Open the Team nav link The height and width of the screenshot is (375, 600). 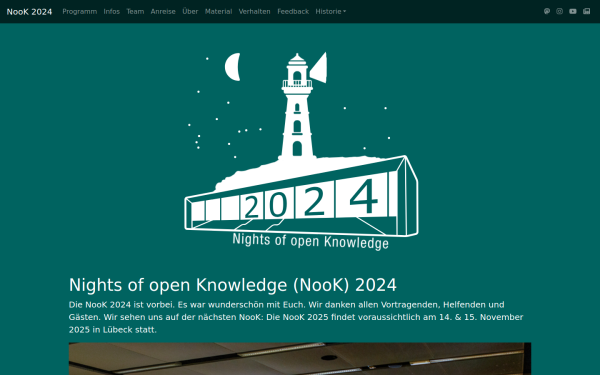(135, 11)
